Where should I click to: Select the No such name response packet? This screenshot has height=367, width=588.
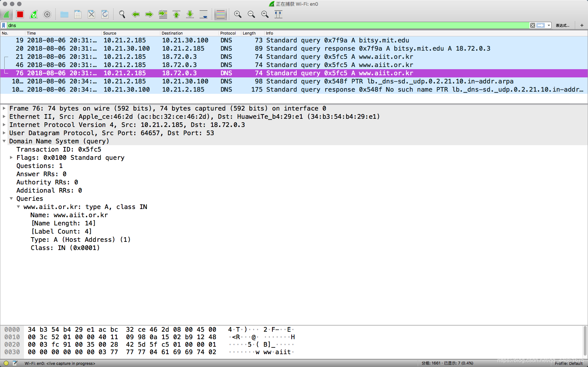(x=294, y=90)
